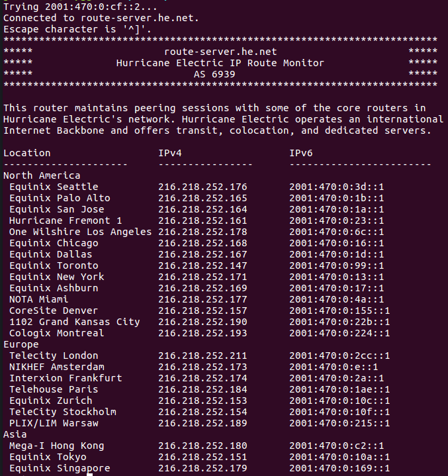The width and height of the screenshot is (448, 476).
Task: Click the Mega-I Hong Kong location name
Action: (x=56, y=446)
